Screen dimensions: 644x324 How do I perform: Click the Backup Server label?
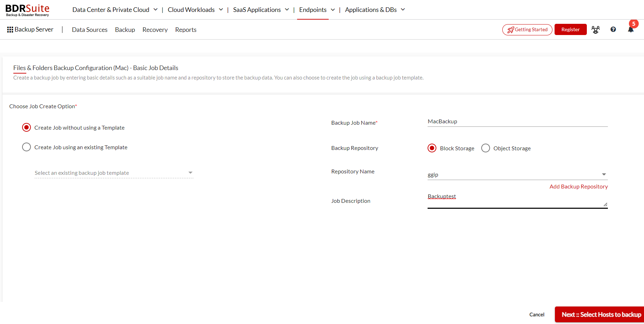34,29
